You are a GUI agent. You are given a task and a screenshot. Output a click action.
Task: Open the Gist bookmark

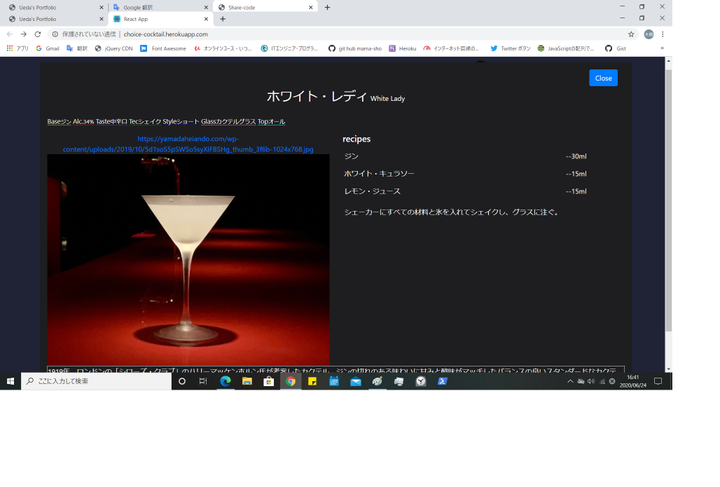point(615,48)
